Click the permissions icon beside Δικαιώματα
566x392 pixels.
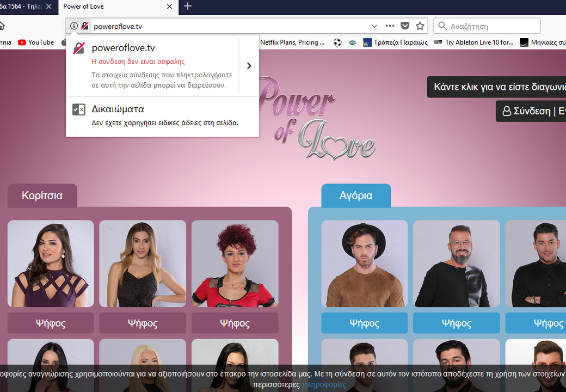[79, 109]
